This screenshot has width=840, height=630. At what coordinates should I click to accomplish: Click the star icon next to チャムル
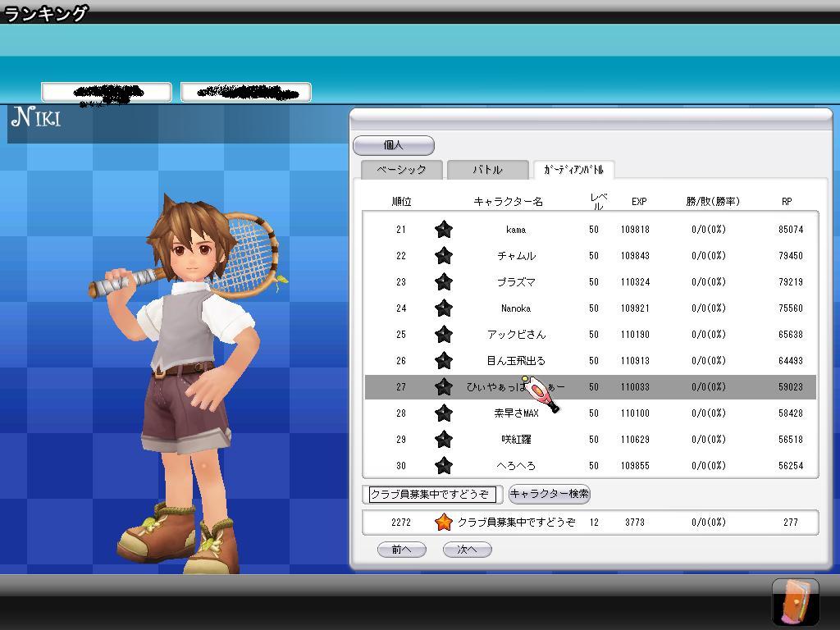point(443,256)
